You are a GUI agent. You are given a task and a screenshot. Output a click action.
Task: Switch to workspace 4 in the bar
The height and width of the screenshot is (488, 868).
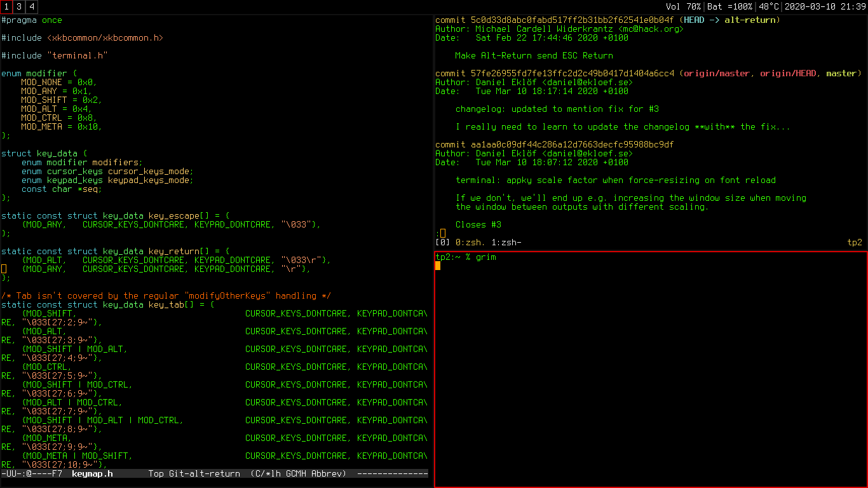pos(32,7)
